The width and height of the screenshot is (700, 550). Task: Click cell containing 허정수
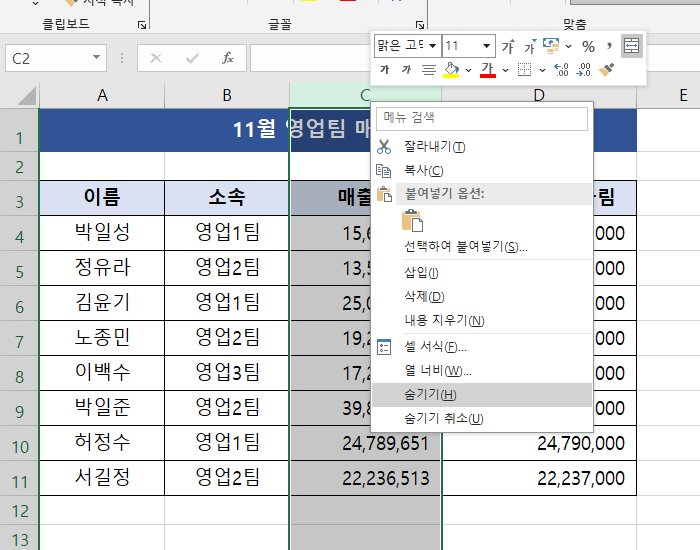tap(102, 443)
